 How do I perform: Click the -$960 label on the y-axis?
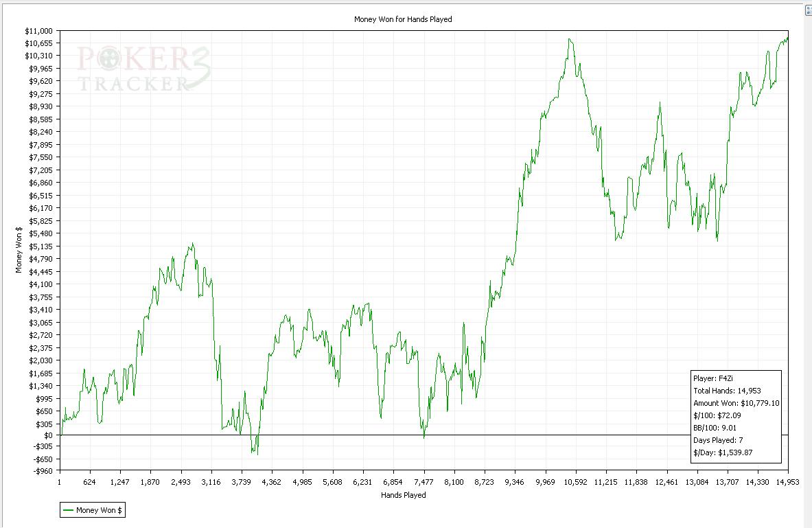click(x=42, y=471)
